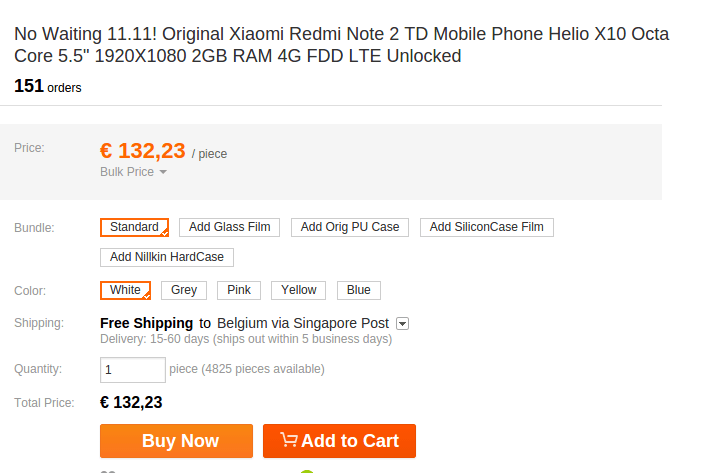Select the Yellow color option

click(x=298, y=290)
